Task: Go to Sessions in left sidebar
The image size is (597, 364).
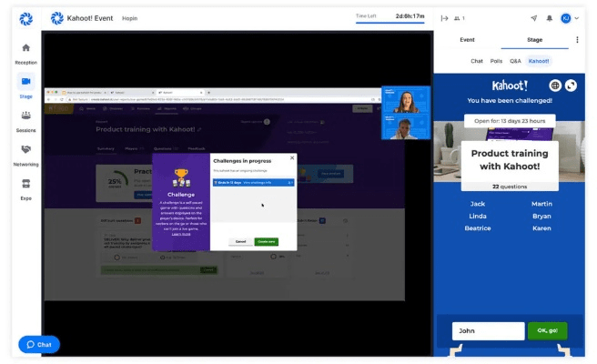Action: [x=25, y=121]
